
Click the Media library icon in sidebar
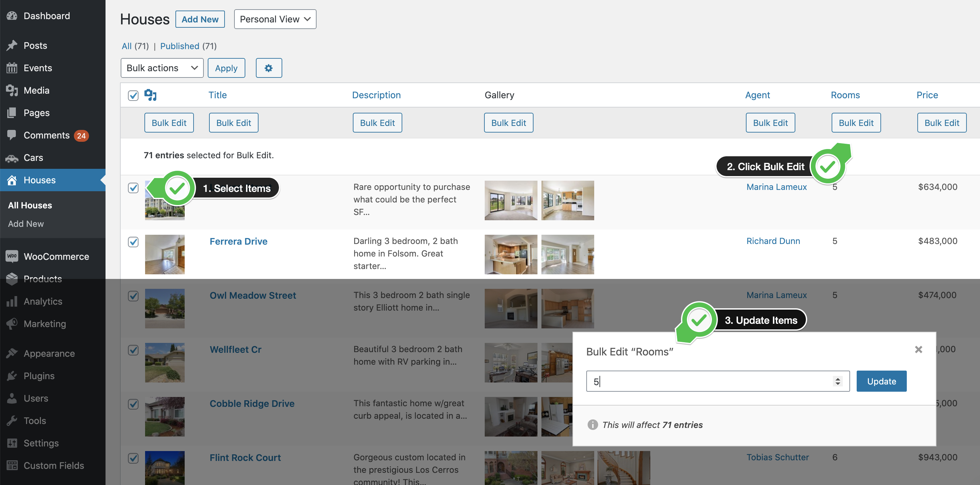12,91
